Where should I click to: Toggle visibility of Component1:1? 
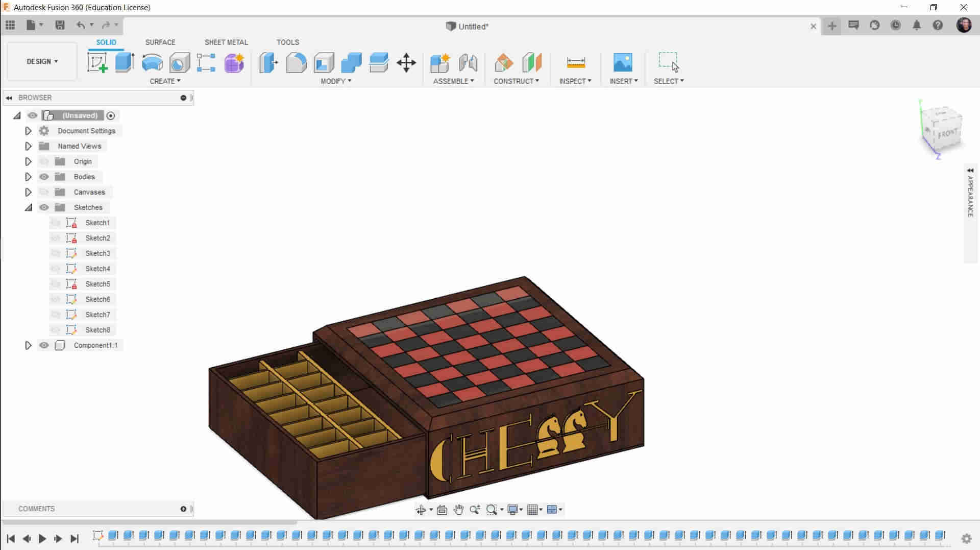(44, 345)
